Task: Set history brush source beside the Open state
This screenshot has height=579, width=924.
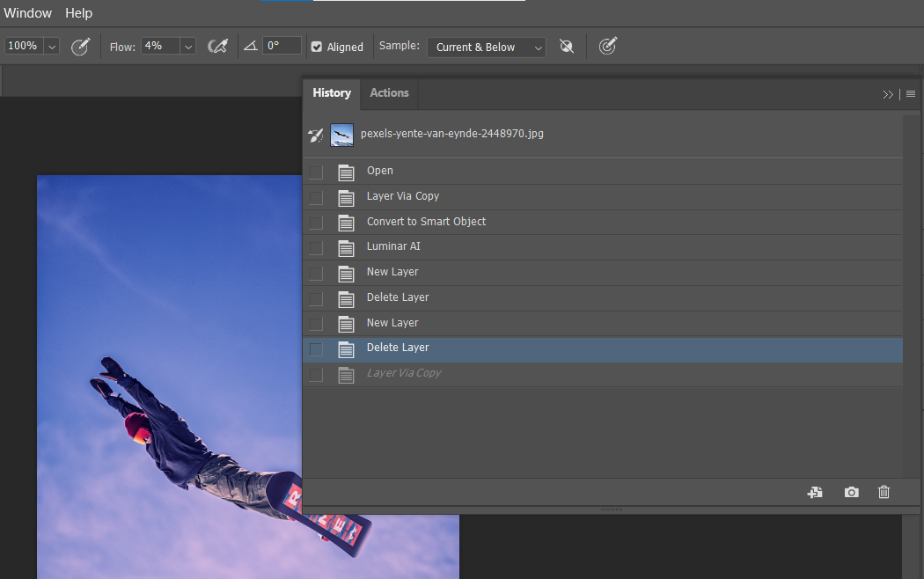Action: click(316, 172)
